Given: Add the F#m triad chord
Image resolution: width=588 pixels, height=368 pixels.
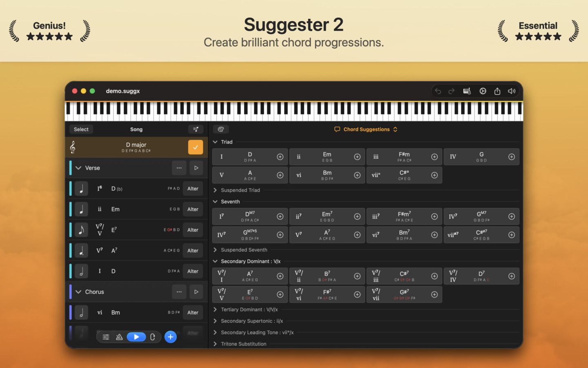Looking at the screenshot, I should pyautogui.click(x=434, y=157).
